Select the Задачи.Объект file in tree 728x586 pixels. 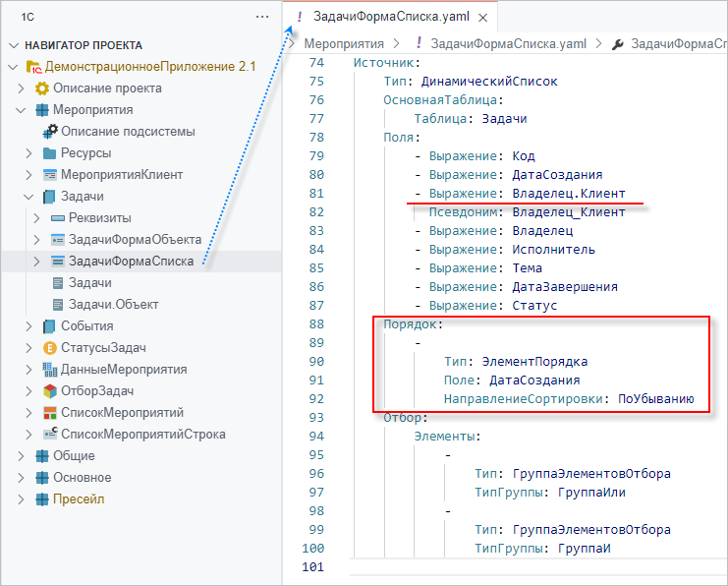pos(113,305)
